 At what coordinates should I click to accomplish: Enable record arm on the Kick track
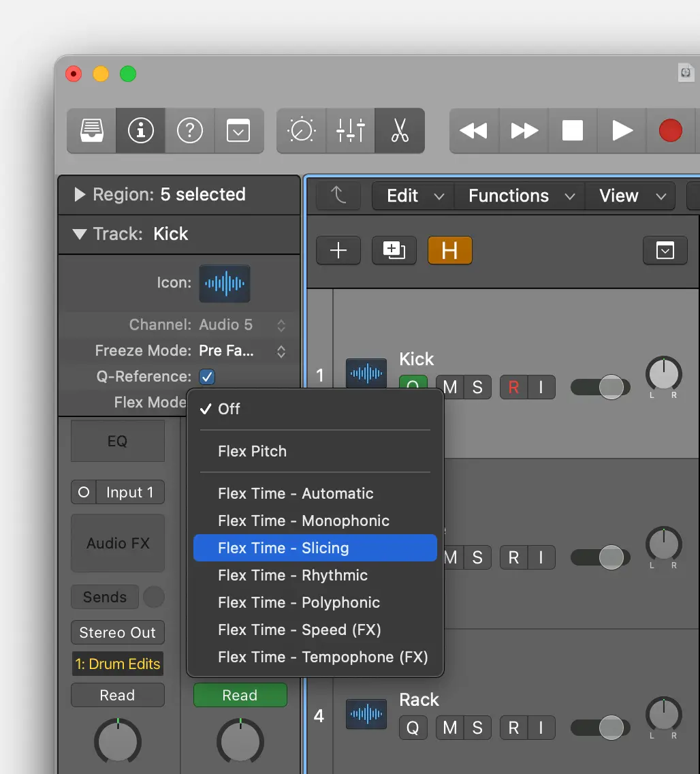513,387
